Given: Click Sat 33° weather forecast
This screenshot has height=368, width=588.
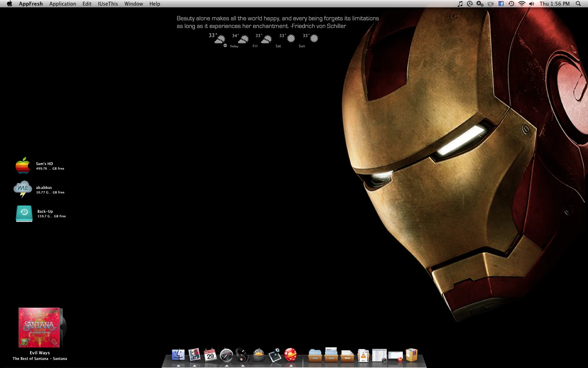Looking at the screenshot, I should pos(287,41).
